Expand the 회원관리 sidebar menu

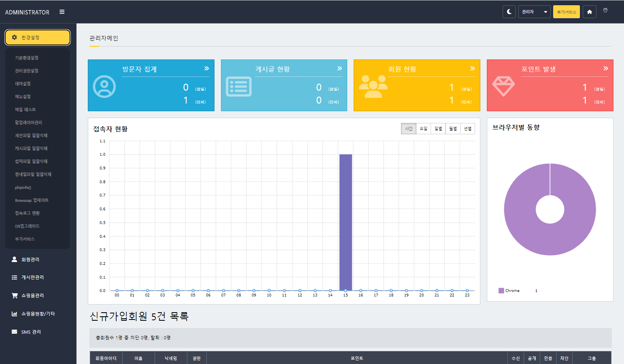(30, 260)
